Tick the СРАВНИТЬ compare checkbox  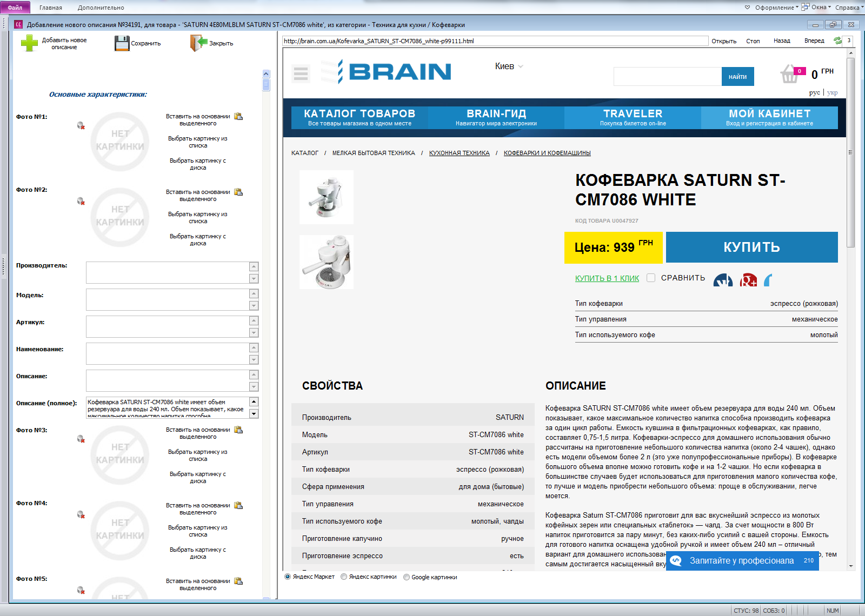tap(651, 278)
